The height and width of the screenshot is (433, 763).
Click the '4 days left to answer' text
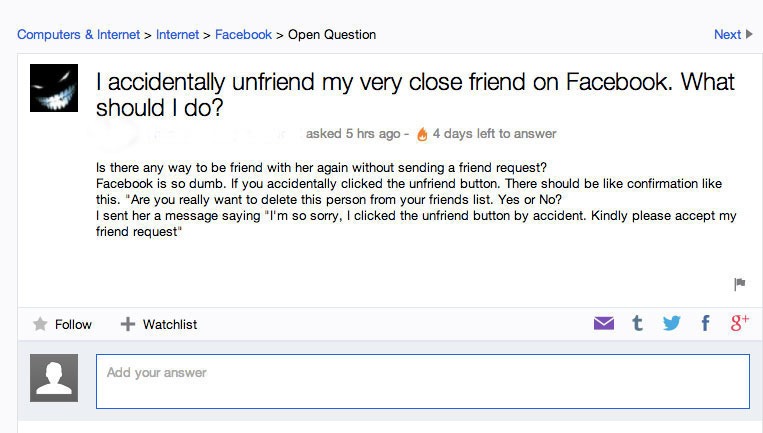pyautogui.click(x=494, y=134)
